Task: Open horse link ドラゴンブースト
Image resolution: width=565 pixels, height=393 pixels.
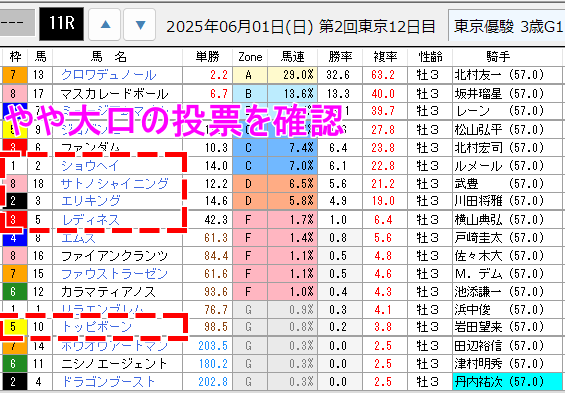Action: point(108,381)
